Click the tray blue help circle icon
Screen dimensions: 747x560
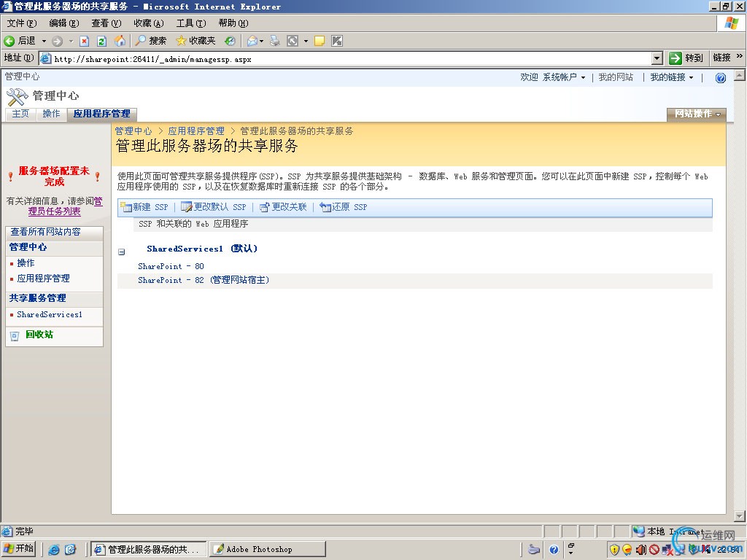[554, 550]
